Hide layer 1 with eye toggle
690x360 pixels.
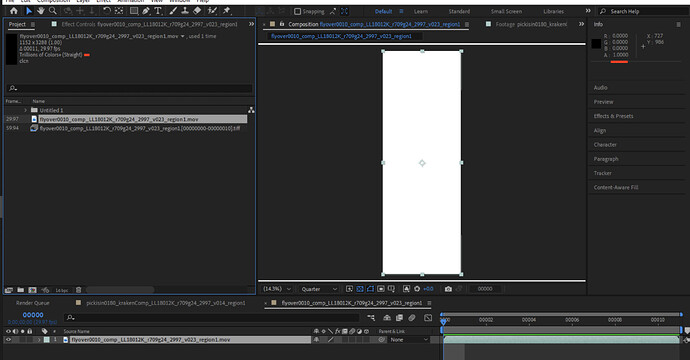pyautogui.click(x=8, y=340)
